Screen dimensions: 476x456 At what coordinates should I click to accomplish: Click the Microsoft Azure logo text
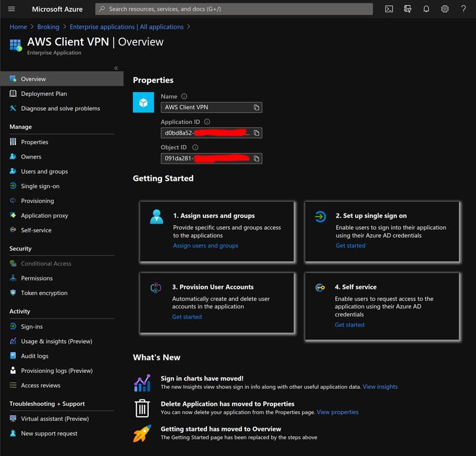(x=57, y=9)
